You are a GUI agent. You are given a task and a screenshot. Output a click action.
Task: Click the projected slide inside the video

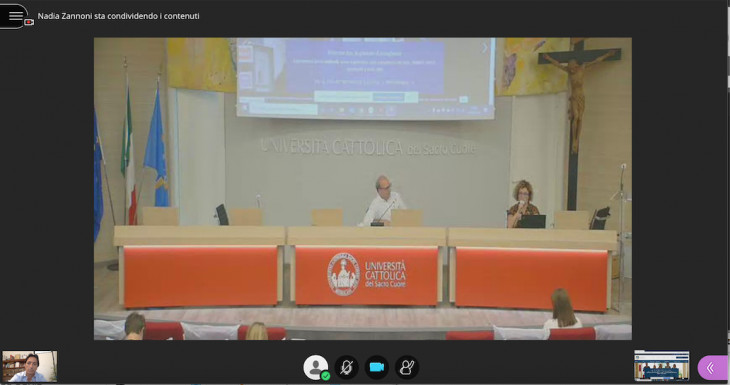pos(366,77)
